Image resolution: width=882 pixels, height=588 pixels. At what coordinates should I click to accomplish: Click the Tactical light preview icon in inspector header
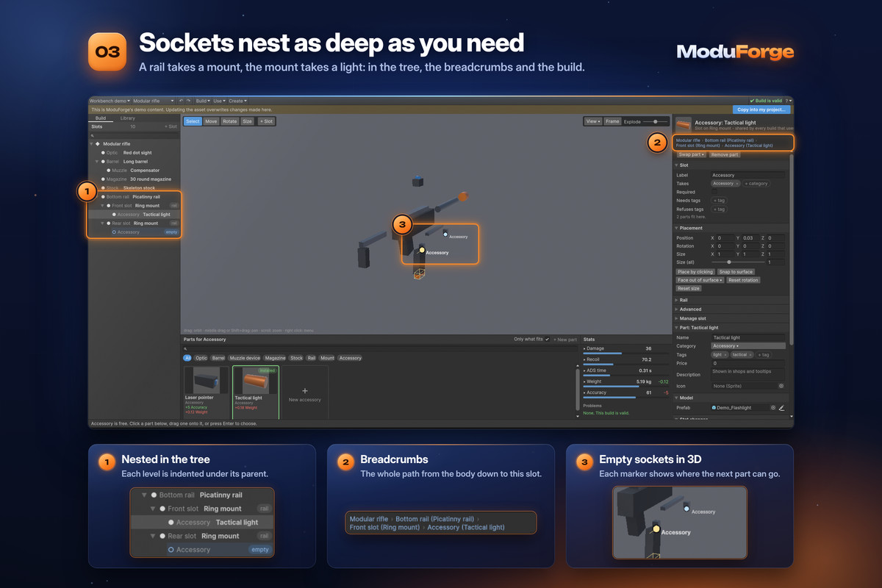click(x=684, y=125)
